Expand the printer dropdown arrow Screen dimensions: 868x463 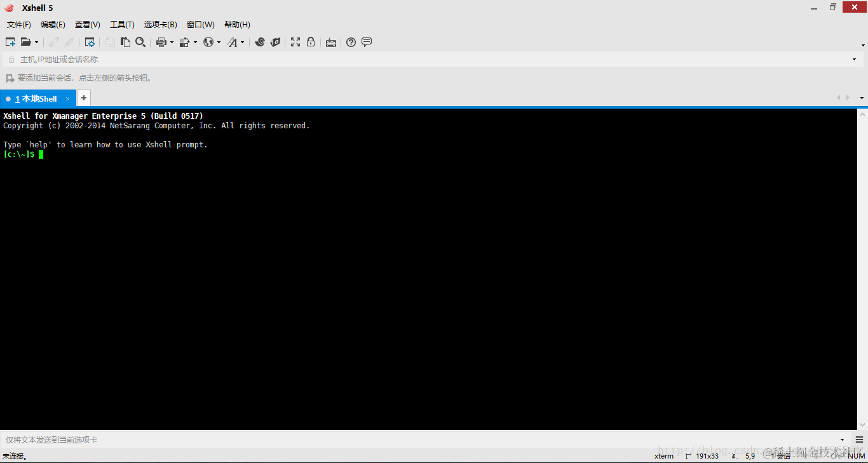172,43
